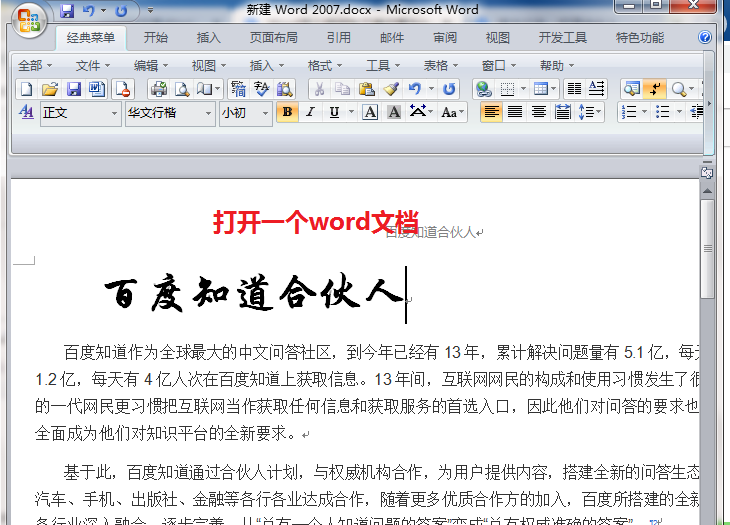
Task: Apply character shading A icon
Action: click(x=394, y=112)
